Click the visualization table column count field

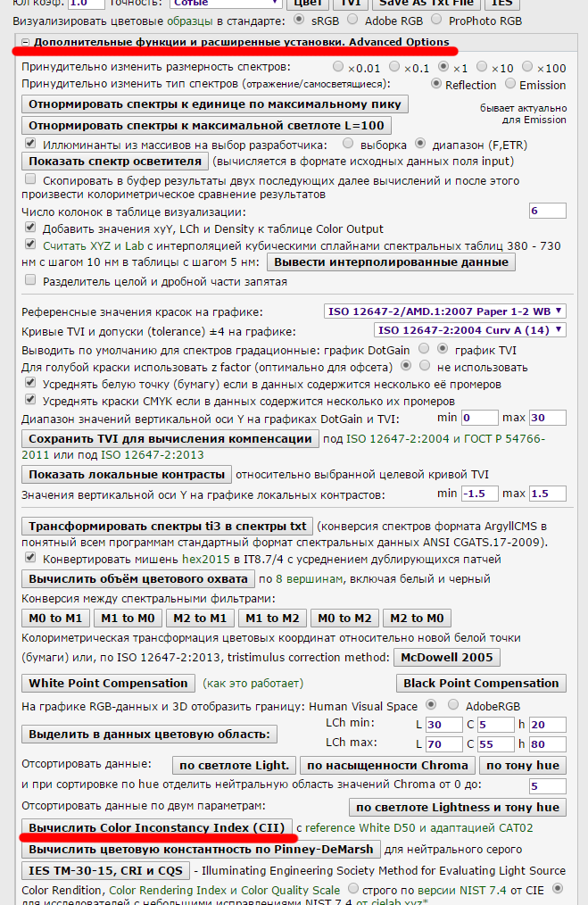548,211
